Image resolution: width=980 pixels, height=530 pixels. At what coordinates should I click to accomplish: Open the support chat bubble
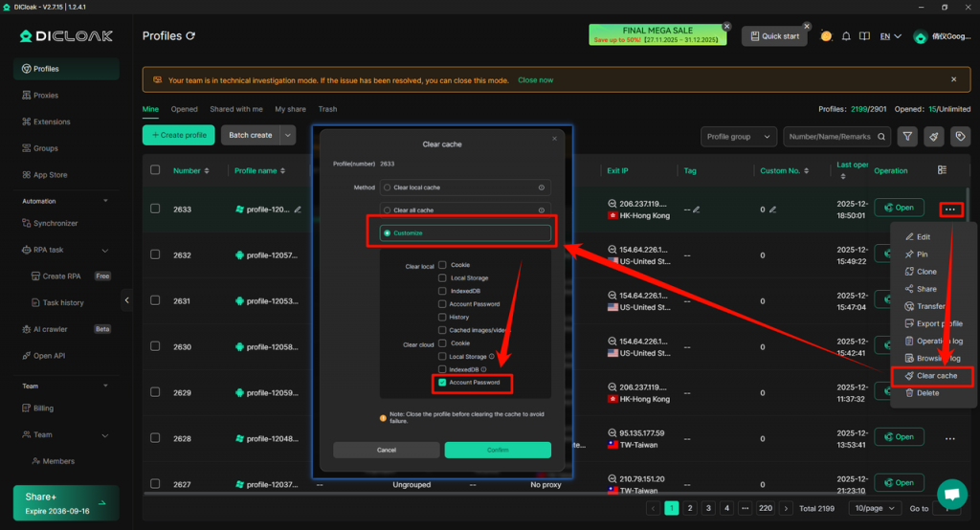point(950,495)
